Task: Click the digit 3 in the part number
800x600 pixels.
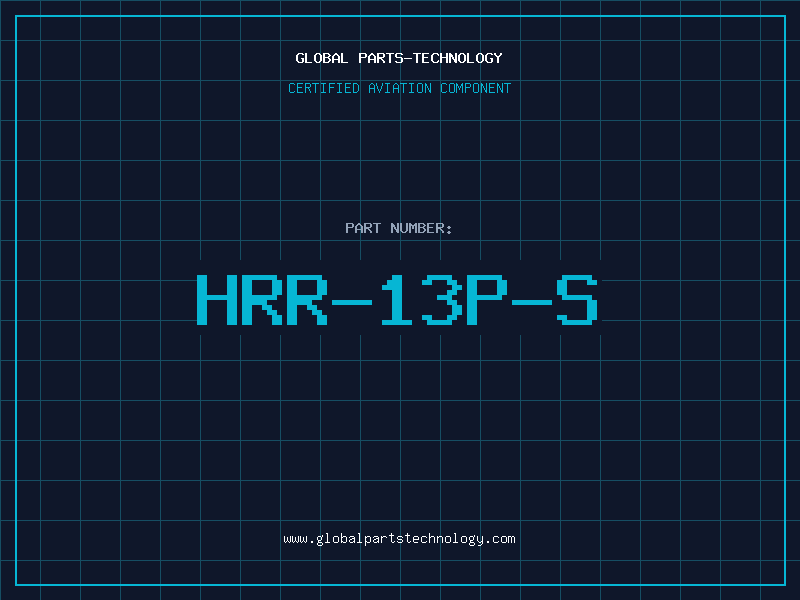Action: [442, 300]
